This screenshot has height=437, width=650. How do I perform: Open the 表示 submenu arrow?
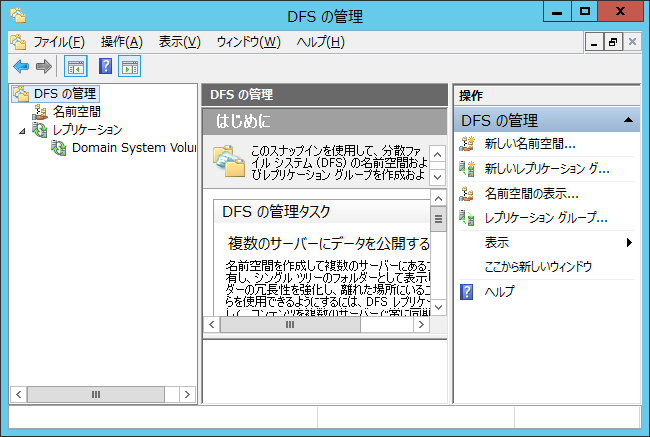[x=629, y=243]
